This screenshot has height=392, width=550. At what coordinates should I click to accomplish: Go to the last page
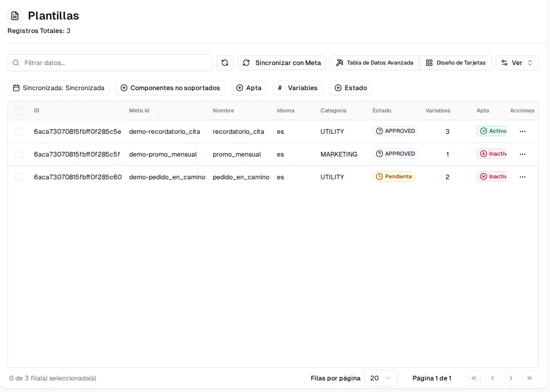pyautogui.click(x=529, y=378)
